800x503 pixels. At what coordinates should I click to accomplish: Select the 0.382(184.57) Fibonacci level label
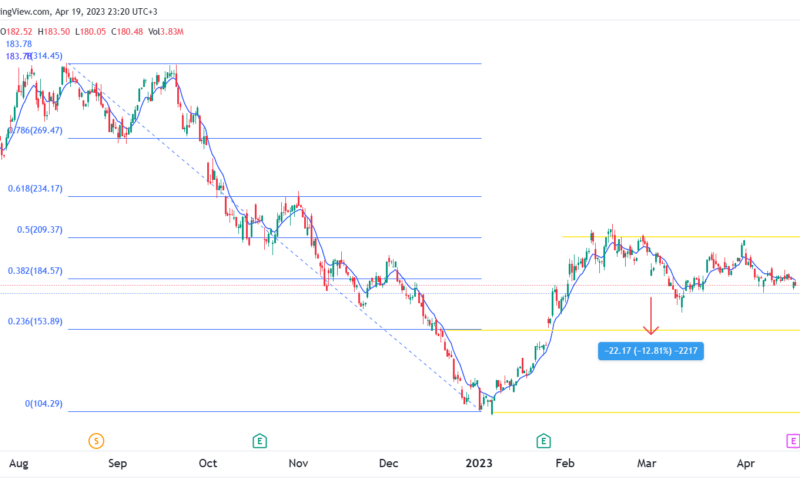[x=35, y=271]
